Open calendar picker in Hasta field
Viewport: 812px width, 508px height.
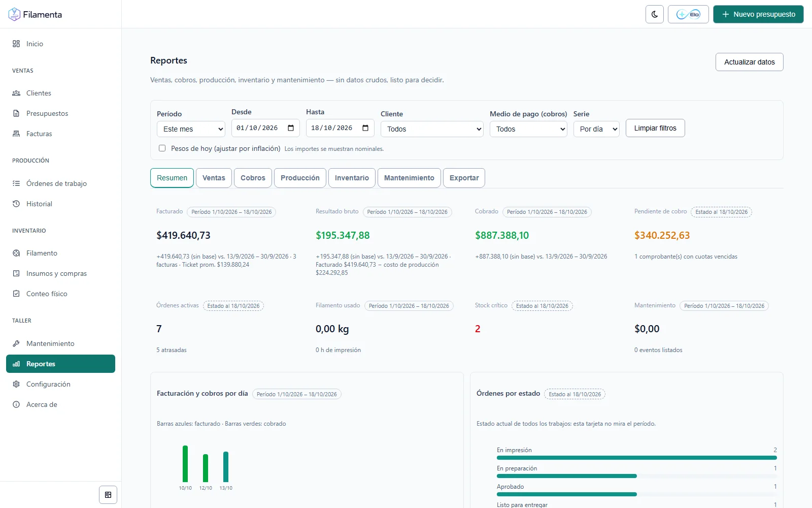coord(365,128)
